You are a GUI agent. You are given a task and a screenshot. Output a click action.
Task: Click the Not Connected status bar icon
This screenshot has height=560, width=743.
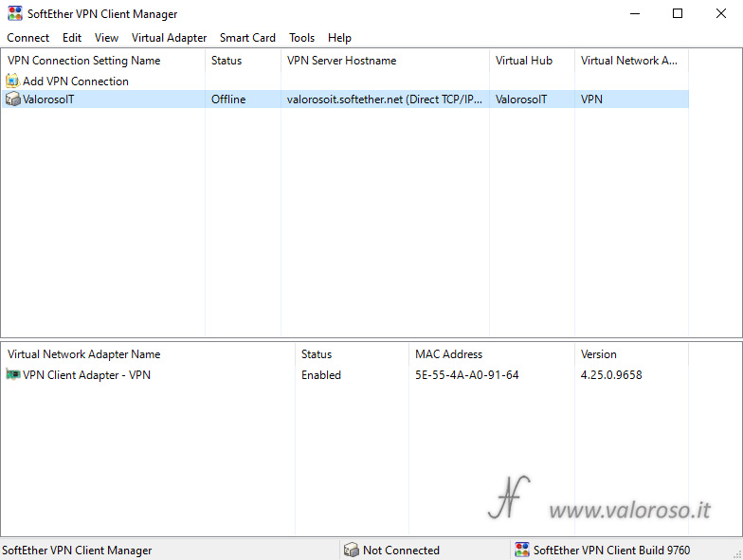point(351,550)
